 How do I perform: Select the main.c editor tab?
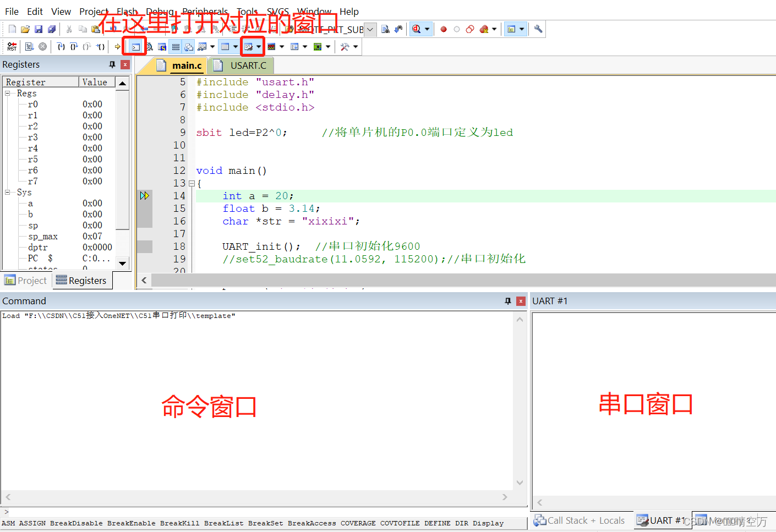tap(180, 65)
